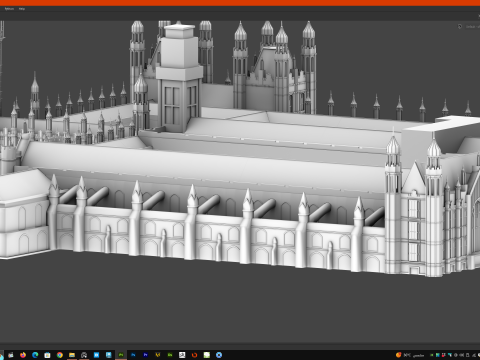Click the weather widget sun icon
Screen dimensions: 480x360
tap(399, 355)
